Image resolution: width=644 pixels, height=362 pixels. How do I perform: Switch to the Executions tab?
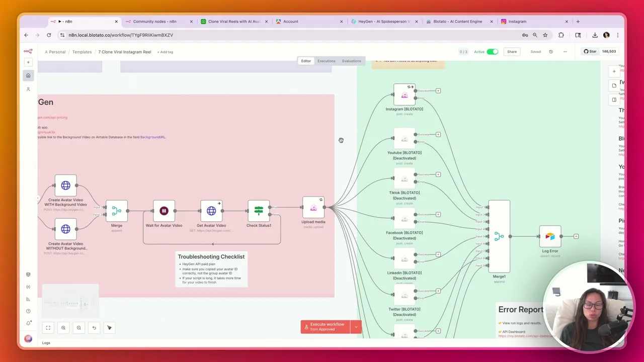pyautogui.click(x=327, y=61)
